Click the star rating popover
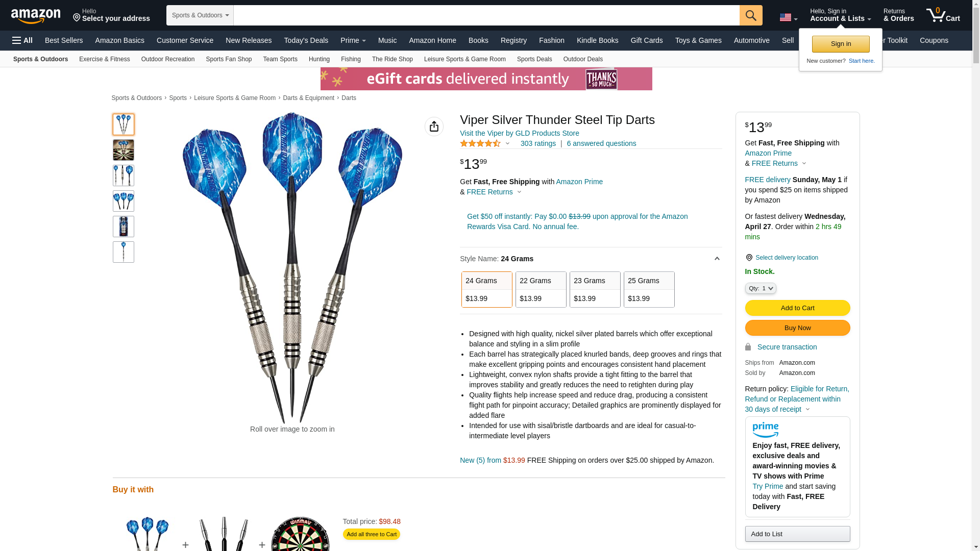This screenshot has width=980, height=551. tap(485, 144)
